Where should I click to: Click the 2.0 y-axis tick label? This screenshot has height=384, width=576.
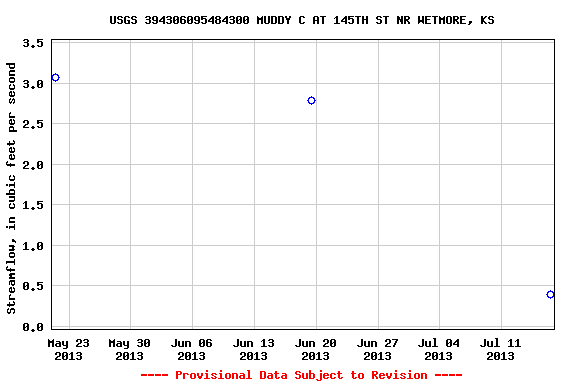click(x=33, y=165)
